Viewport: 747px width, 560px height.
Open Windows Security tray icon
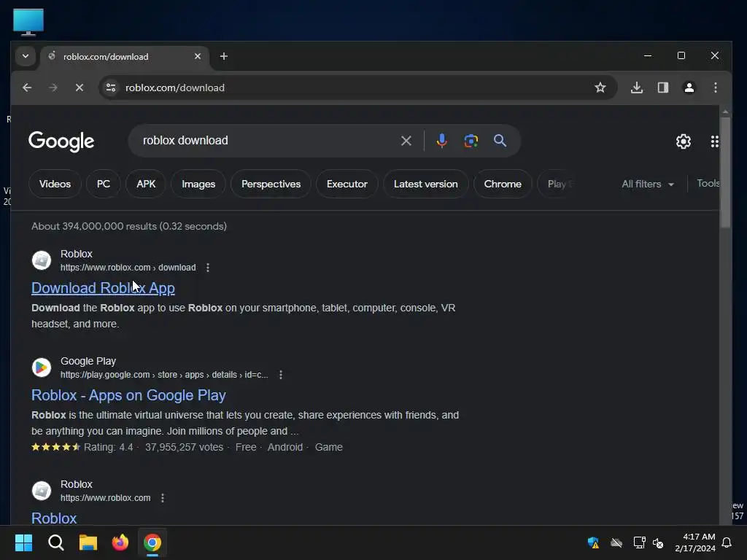tap(593, 542)
